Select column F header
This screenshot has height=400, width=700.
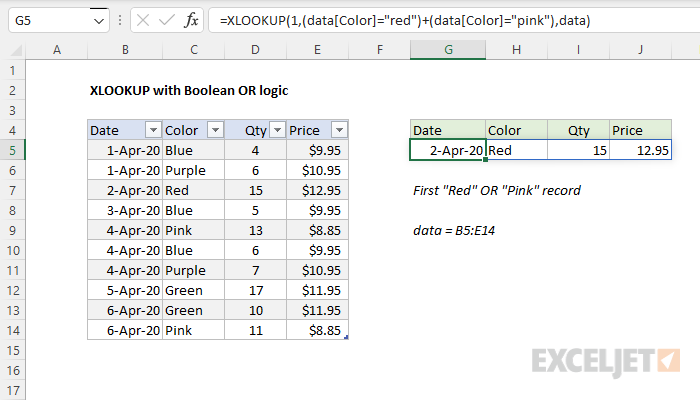pos(379,50)
